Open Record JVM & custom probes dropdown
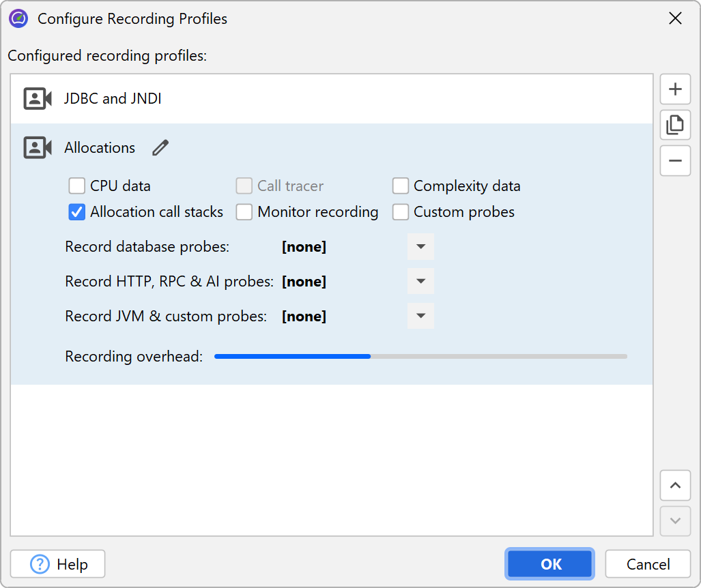Image resolution: width=701 pixels, height=588 pixels. click(420, 317)
